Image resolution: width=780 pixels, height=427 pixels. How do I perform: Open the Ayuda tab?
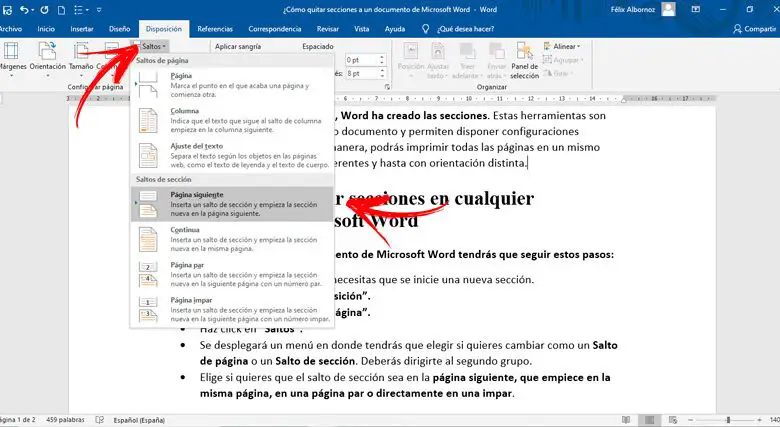(x=394, y=29)
